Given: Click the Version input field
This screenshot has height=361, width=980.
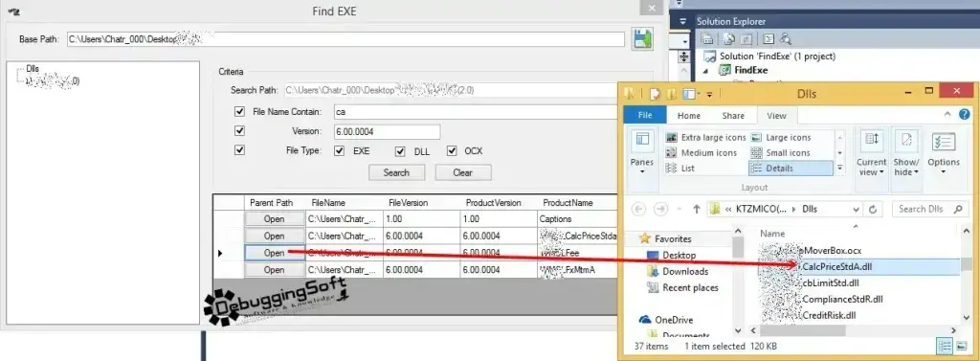Looking at the screenshot, I should tap(387, 131).
